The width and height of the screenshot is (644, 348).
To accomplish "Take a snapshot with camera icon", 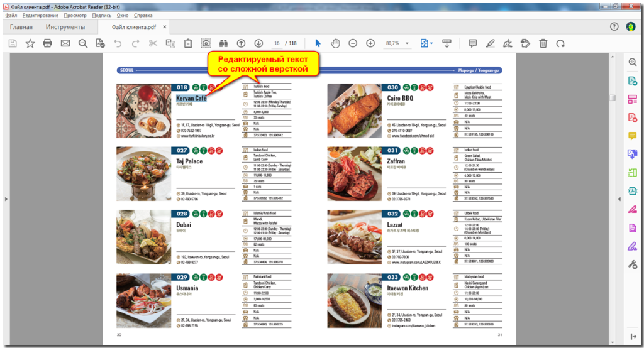I will coord(206,43).
